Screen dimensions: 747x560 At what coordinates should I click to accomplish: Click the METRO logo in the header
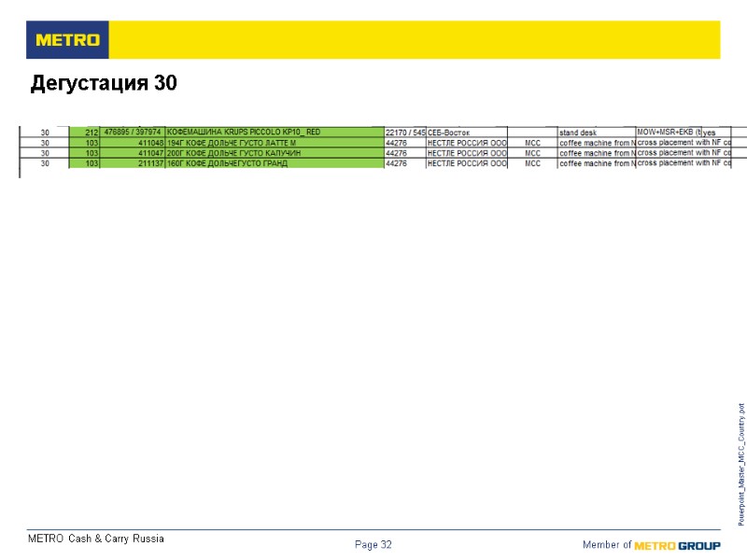pyautogui.click(x=67, y=39)
